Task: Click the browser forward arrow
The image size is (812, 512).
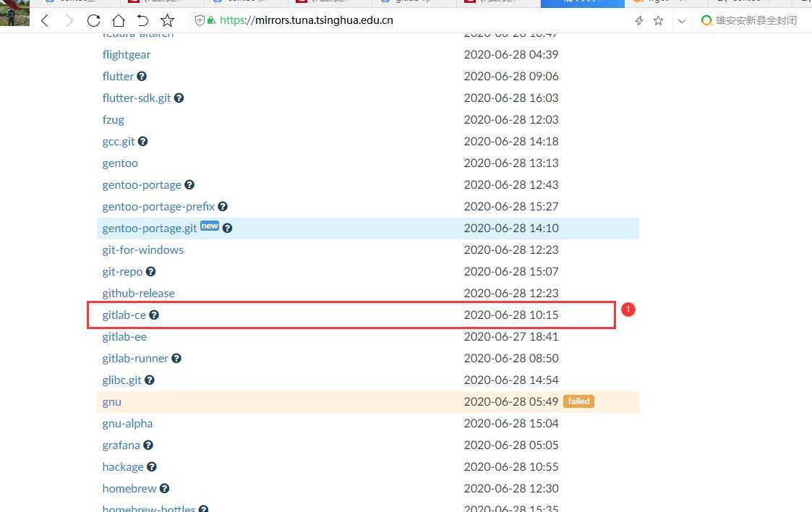Action: pyautogui.click(x=69, y=21)
